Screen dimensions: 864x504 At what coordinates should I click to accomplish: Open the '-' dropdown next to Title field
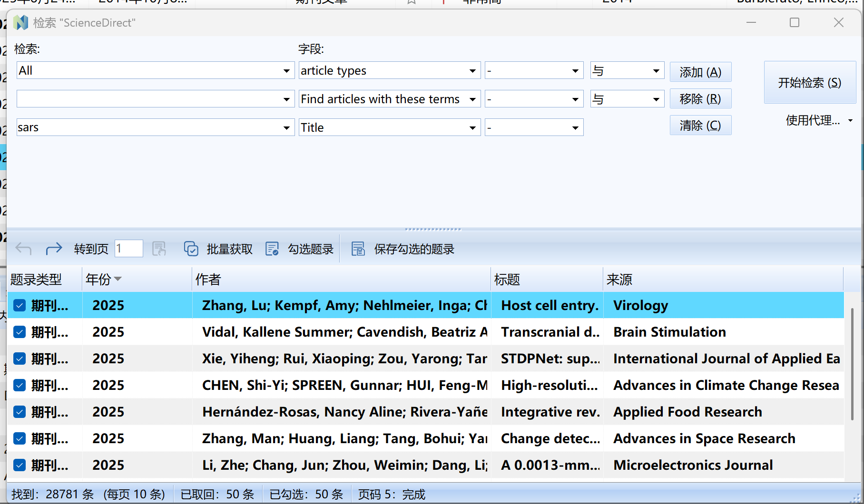pyautogui.click(x=575, y=128)
